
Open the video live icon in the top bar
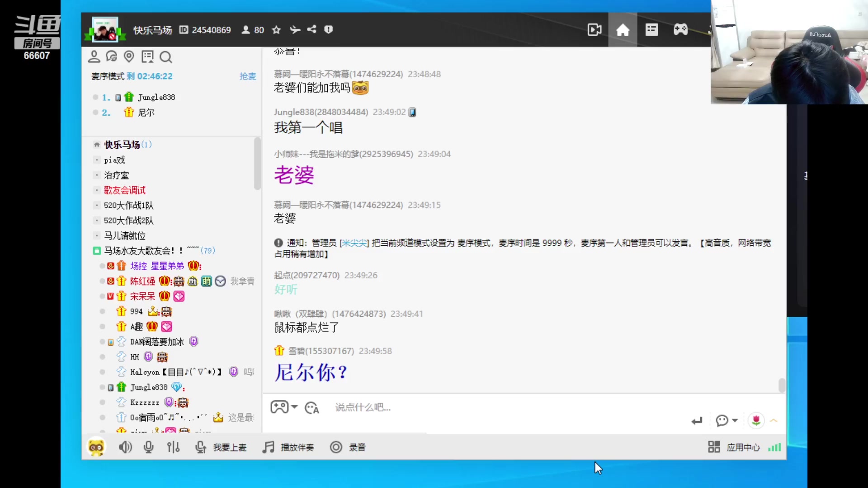point(594,30)
